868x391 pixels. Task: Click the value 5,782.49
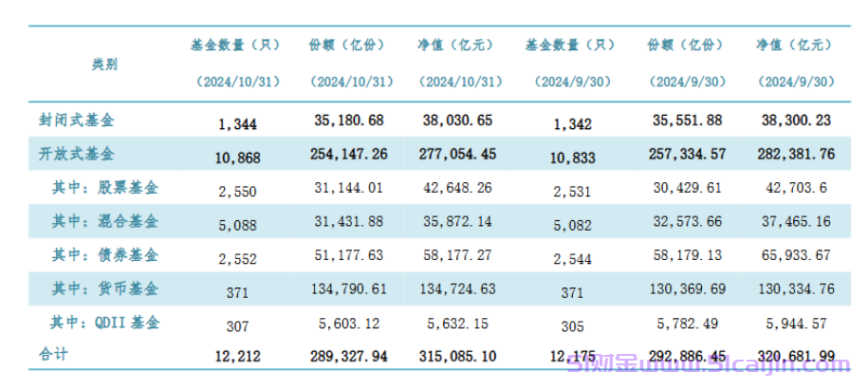pyautogui.click(x=686, y=323)
